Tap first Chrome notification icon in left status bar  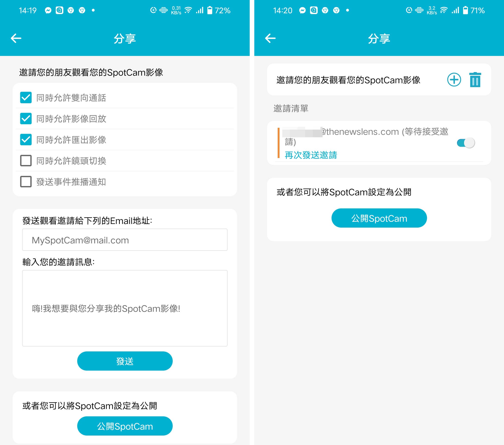click(71, 10)
